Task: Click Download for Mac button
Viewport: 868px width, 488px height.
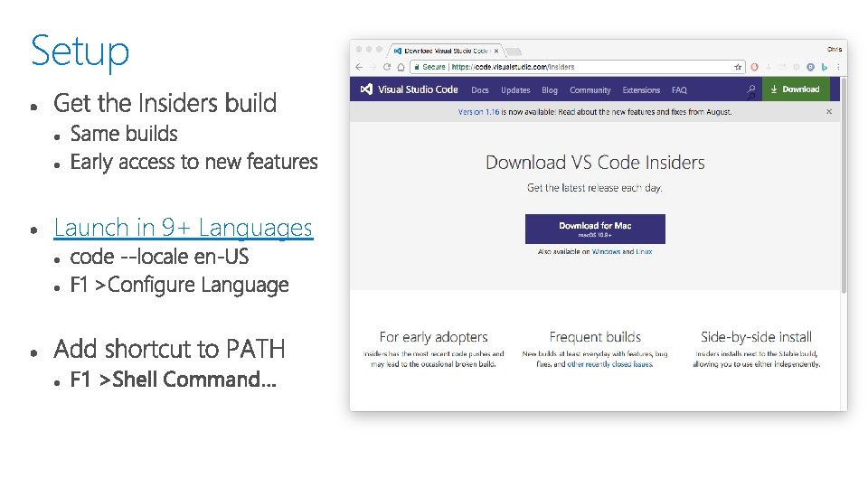Action: (595, 229)
